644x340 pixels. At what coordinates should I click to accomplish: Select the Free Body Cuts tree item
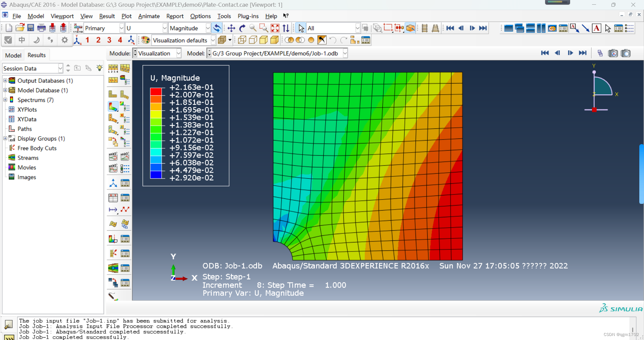pos(37,148)
